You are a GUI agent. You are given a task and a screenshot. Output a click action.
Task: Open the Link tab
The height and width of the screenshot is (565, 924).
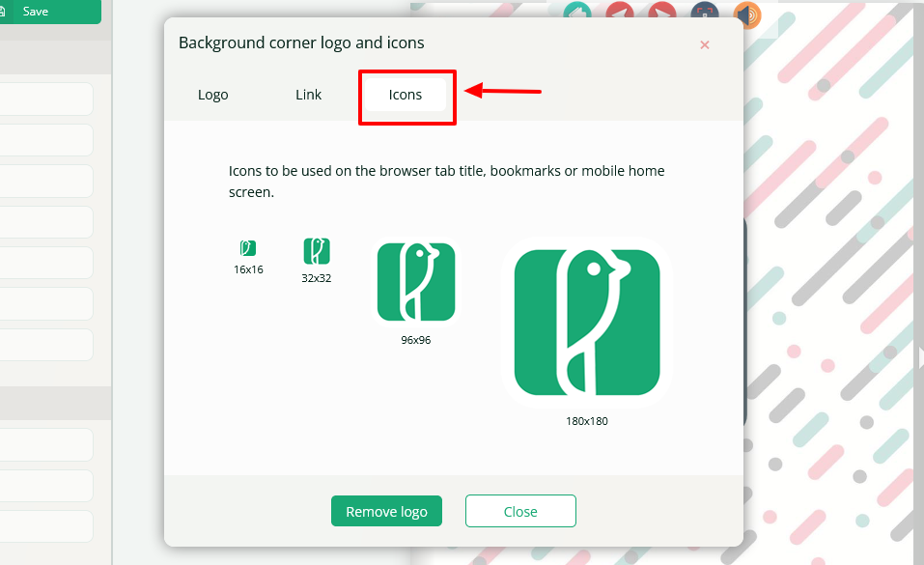(x=308, y=95)
